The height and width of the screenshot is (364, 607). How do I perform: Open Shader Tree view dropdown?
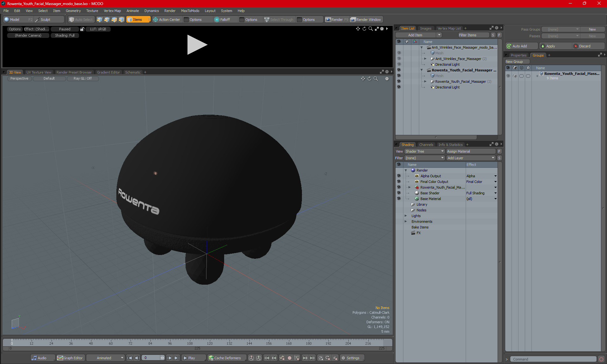425,151
